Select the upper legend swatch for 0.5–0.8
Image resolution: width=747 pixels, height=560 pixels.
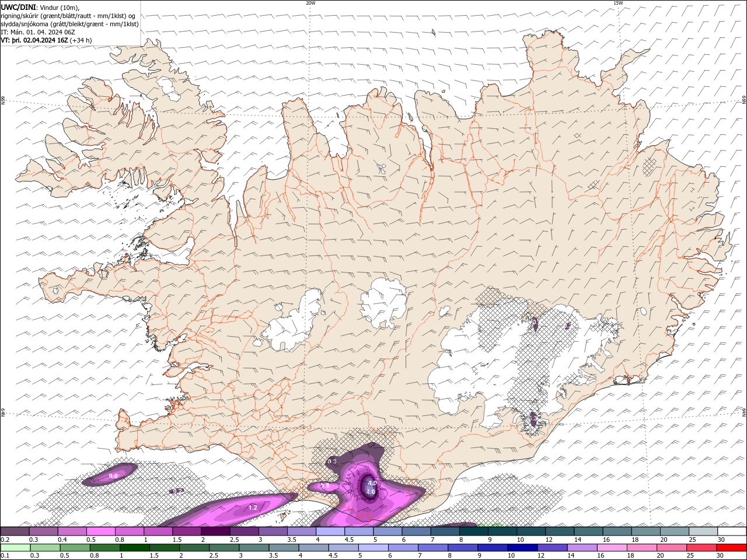click(x=101, y=531)
